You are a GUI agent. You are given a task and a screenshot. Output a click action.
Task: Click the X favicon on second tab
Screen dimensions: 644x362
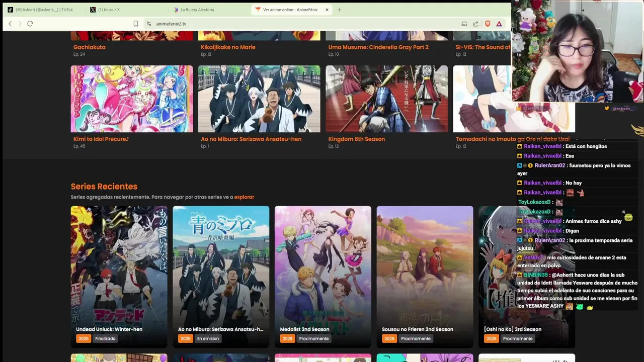93,10
